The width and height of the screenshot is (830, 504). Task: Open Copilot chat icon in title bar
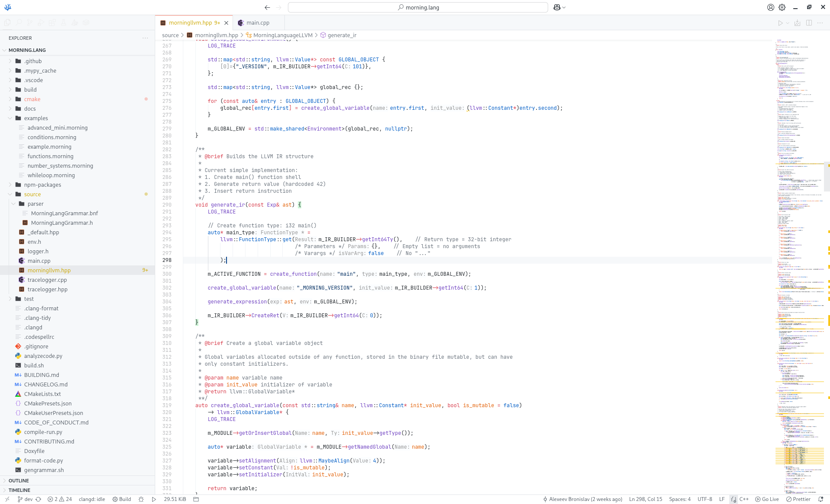(557, 7)
